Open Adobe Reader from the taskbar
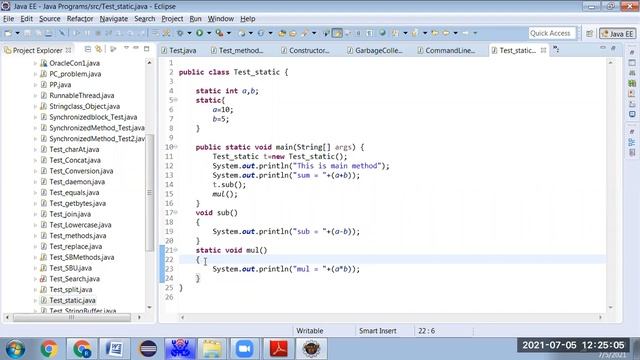Viewport: 640px width, 360px height. tap(278, 349)
